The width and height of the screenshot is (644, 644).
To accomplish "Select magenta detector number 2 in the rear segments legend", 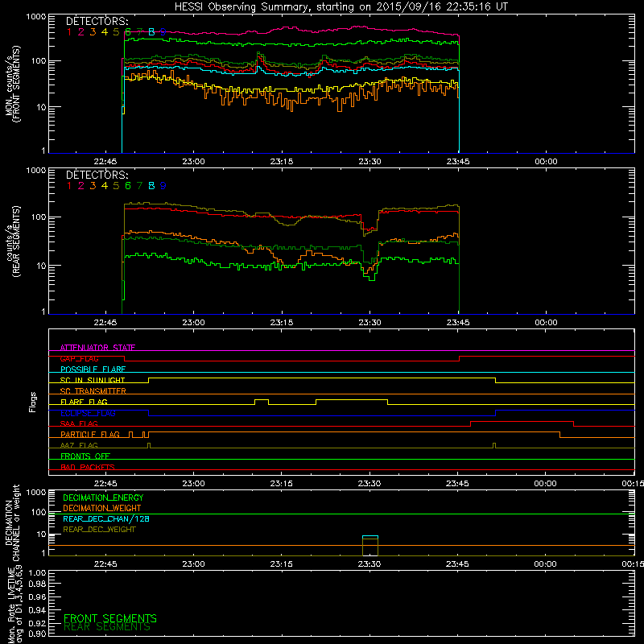I will [x=81, y=186].
